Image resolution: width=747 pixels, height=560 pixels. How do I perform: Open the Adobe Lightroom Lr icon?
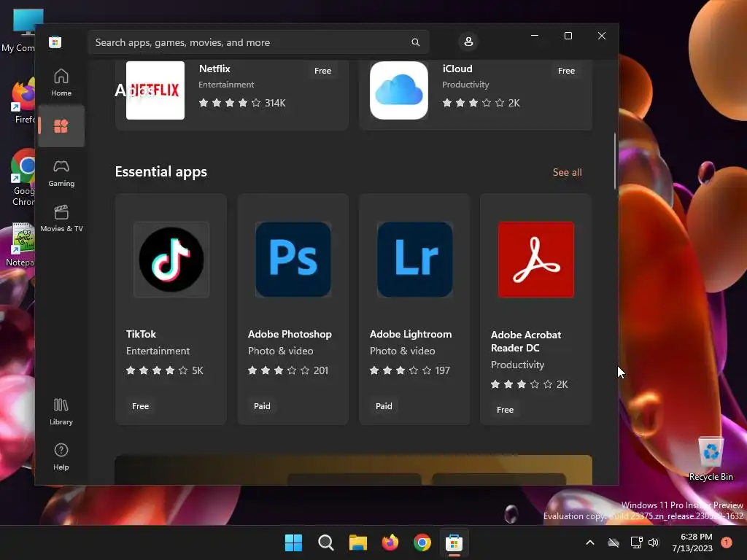[x=415, y=260]
